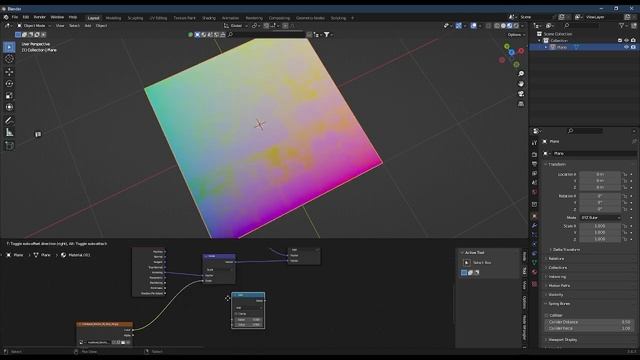
Task: Select the Rotate tool
Action: 9,84
